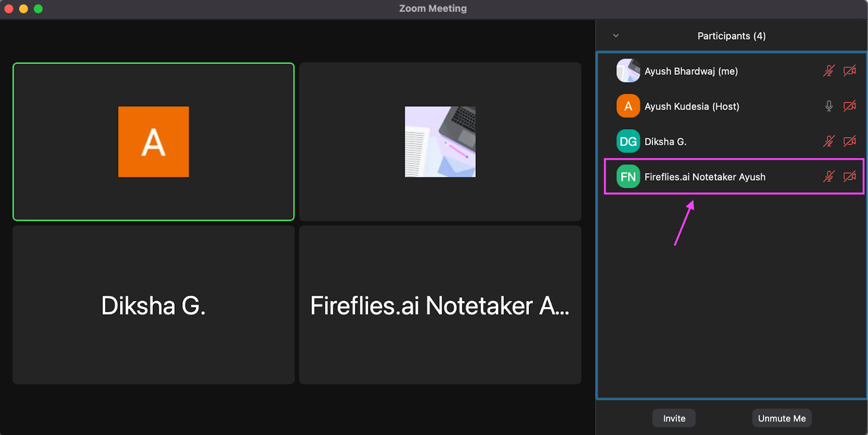The height and width of the screenshot is (435, 868).
Task: Click Diksha G.'s camera-off icon
Action: coord(850,142)
